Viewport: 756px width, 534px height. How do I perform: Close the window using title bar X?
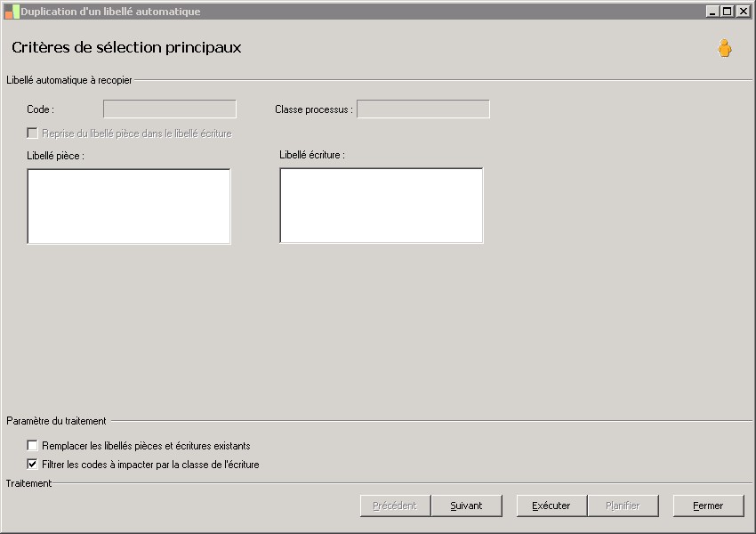point(743,11)
